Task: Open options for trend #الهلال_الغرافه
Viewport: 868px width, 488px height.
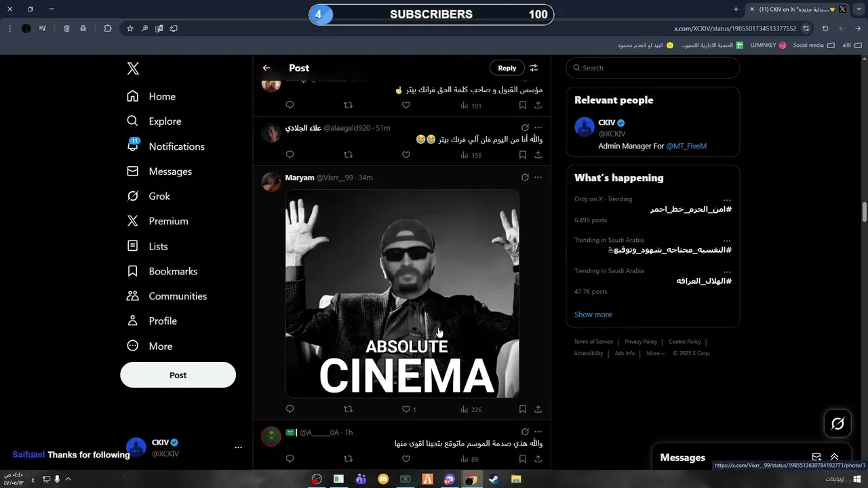Action: 727,272
